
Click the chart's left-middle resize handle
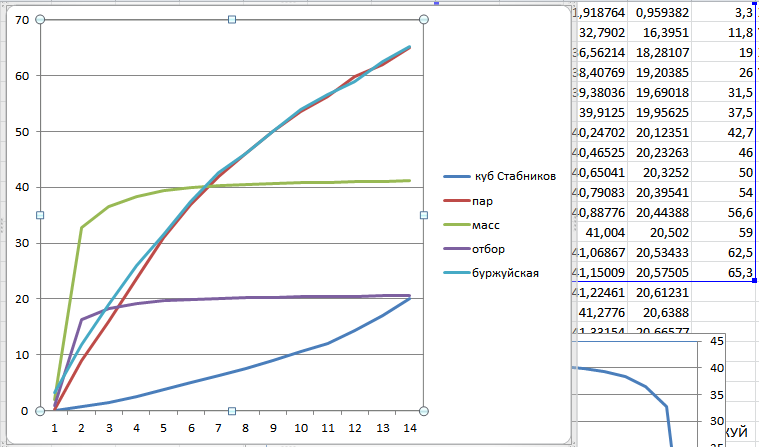(x=40, y=215)
